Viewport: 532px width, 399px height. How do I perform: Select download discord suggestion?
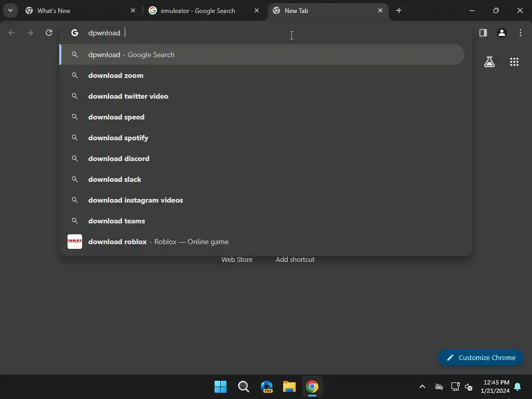(x=262, y=158)
